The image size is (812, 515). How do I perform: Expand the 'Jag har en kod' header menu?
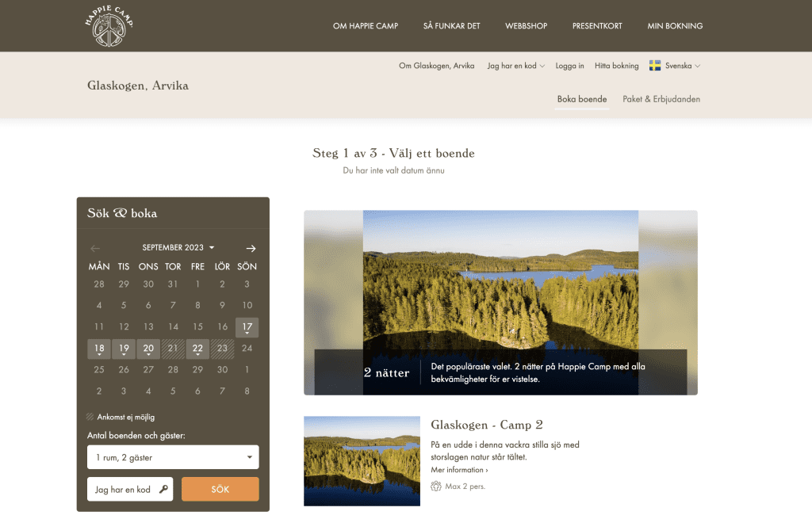[515, 66]
